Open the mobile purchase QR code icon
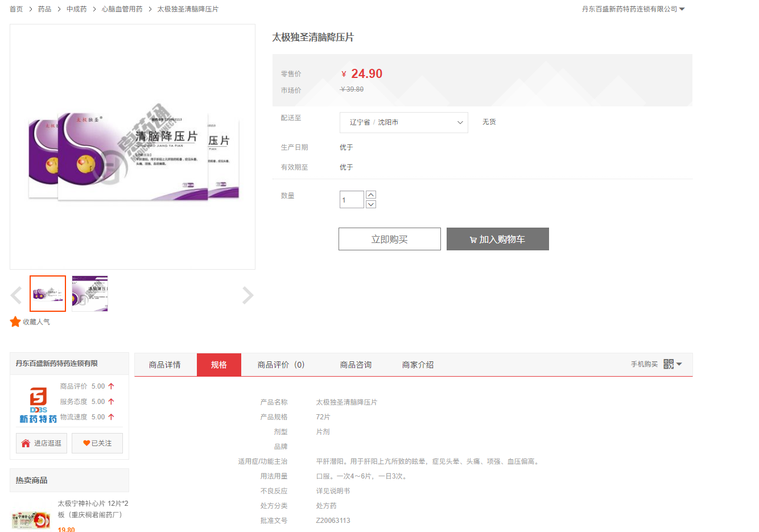The width and height of the screenshot is (759, 532). (x=669, y=364)
